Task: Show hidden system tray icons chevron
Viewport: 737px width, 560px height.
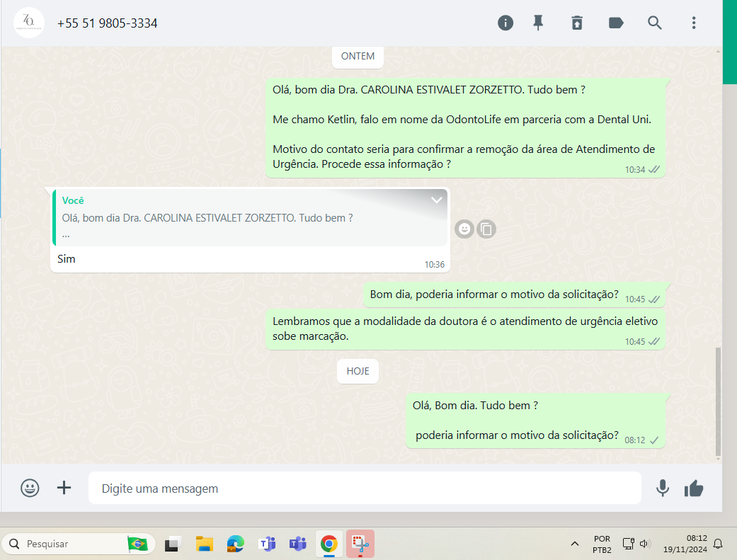Action: pos(574,544)
